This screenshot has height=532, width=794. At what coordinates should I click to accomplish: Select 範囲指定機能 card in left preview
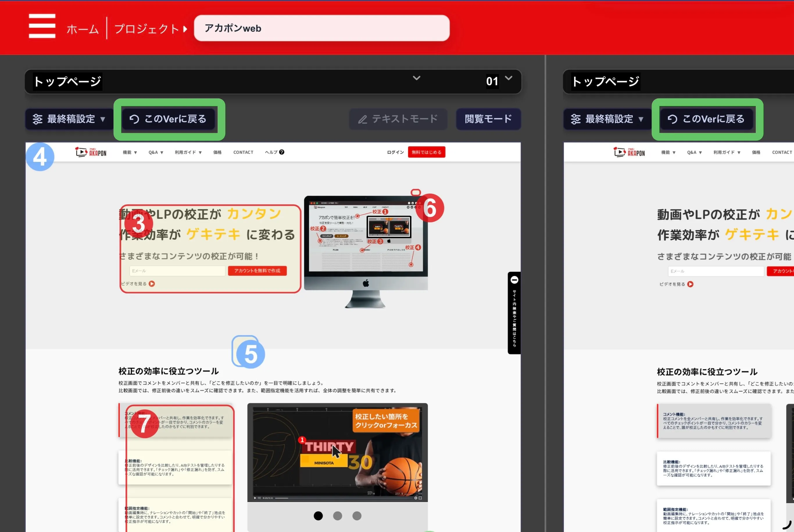[x=175, y=515]
